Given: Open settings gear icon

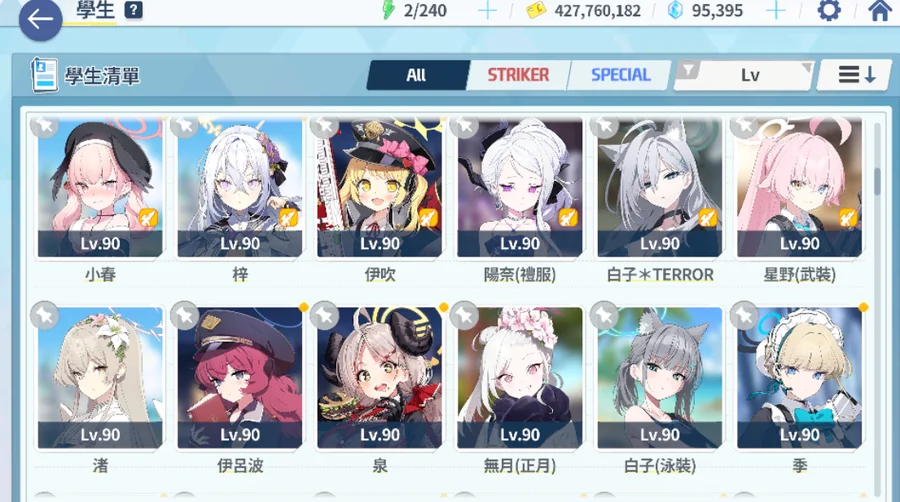Looking at the screenshot, I should pyautogui.click(x=828, y=10).
